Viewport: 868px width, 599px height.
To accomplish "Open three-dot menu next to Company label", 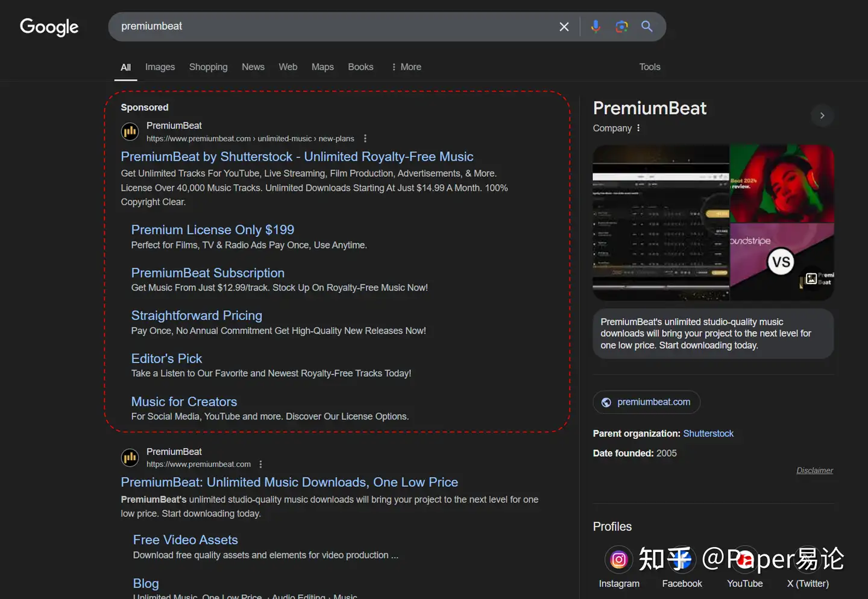I will (x=638, y=128).
